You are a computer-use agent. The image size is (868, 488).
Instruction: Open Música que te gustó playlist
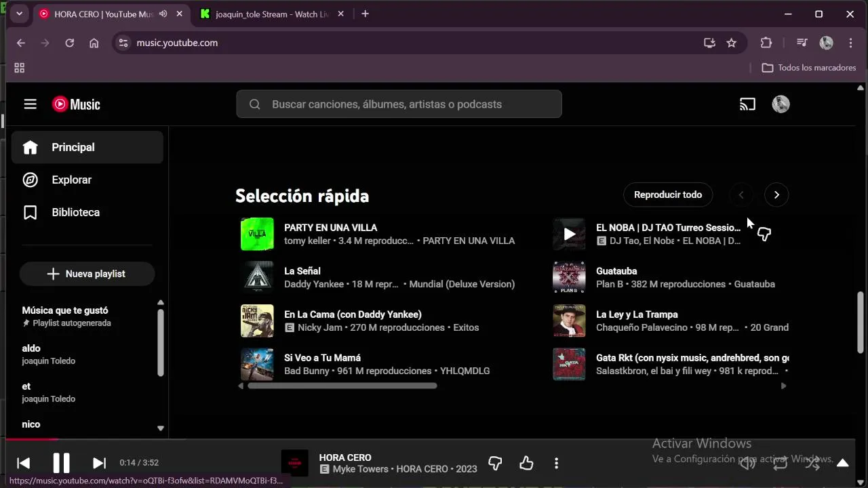coord(65,310)
